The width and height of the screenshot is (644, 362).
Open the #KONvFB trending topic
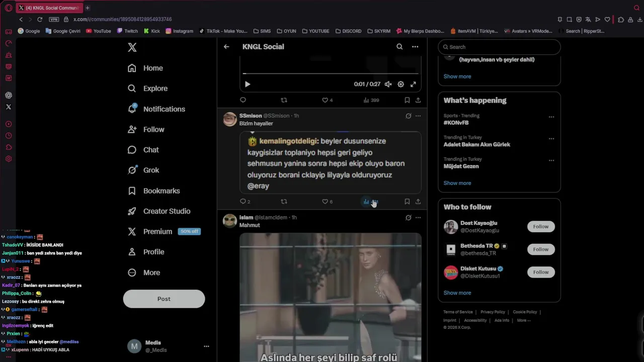456,123
